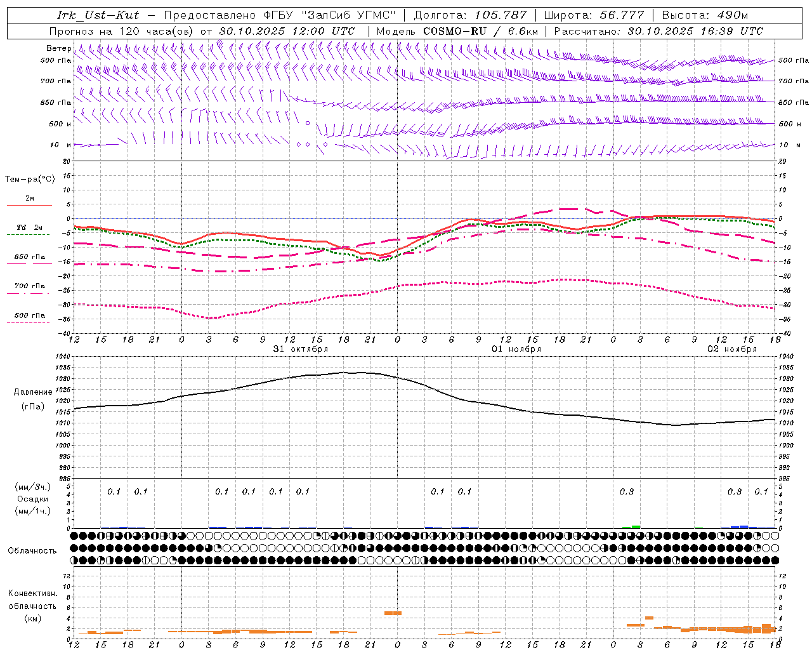Viewport: 812px width, 650px height.
Task: Click the Ветер wind panel label
Action: 58,48
